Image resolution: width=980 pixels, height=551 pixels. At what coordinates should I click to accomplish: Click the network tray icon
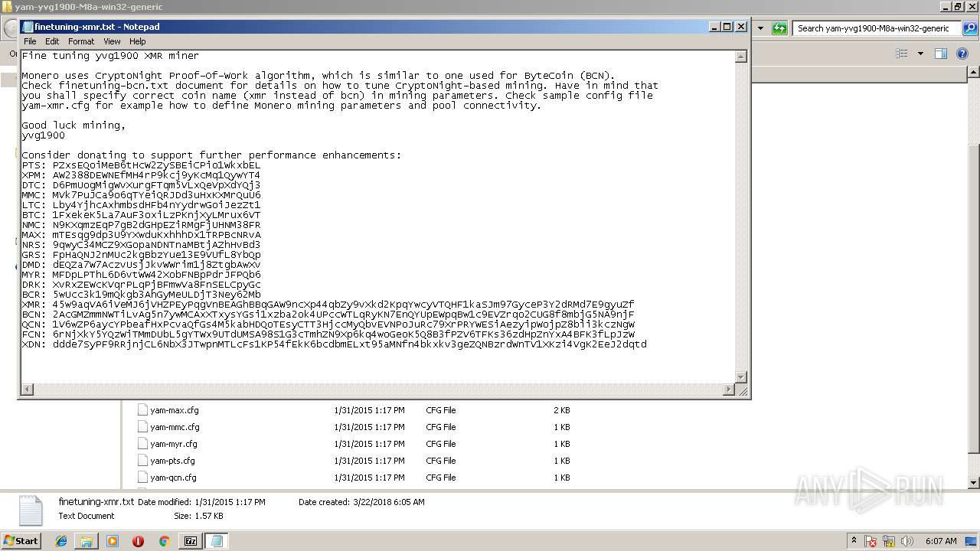tap(890, 541)
